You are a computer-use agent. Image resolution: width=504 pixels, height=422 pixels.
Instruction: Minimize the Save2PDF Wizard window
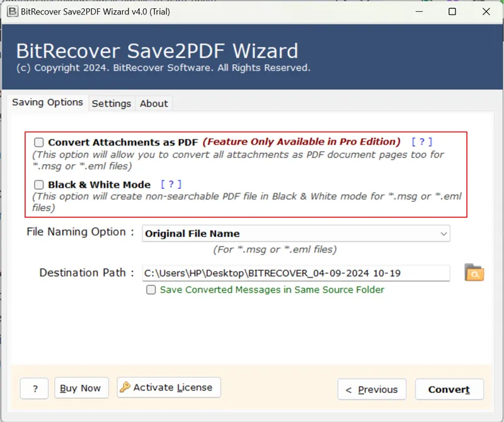coord(419,11)
